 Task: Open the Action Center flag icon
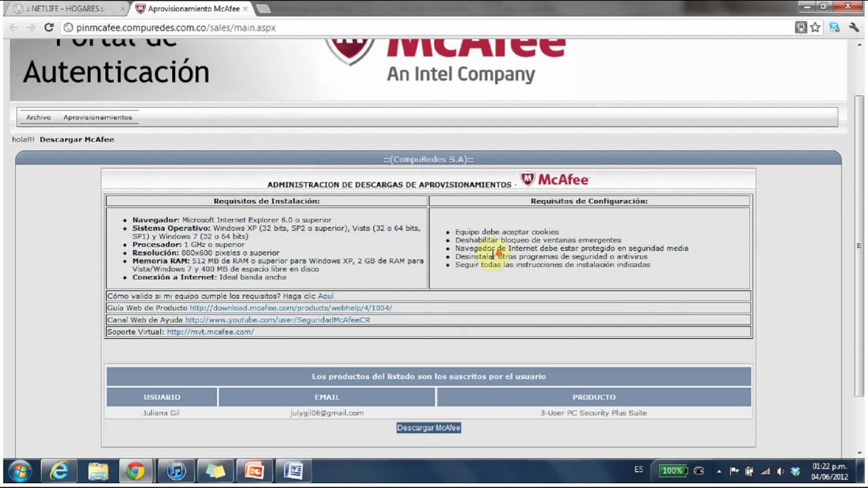(x=734, y=471)
